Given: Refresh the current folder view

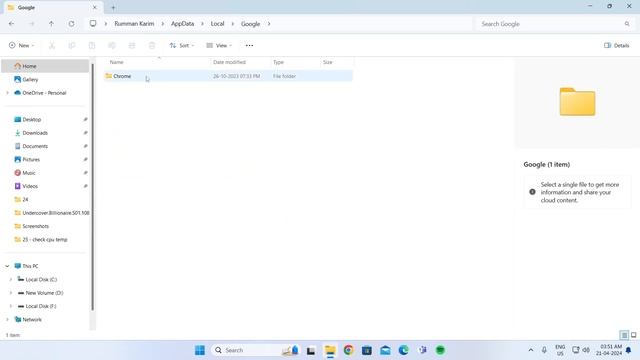Looking at the screenshot, I should (71, 24).
